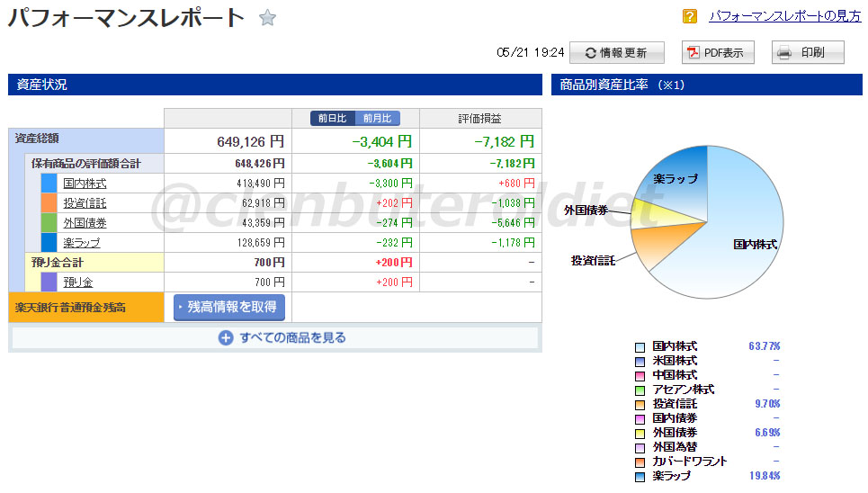The height and width of the screenshot is (493, 868).
Task: Click the 楽天銀行普通預金残高 label
Action: 70,308
